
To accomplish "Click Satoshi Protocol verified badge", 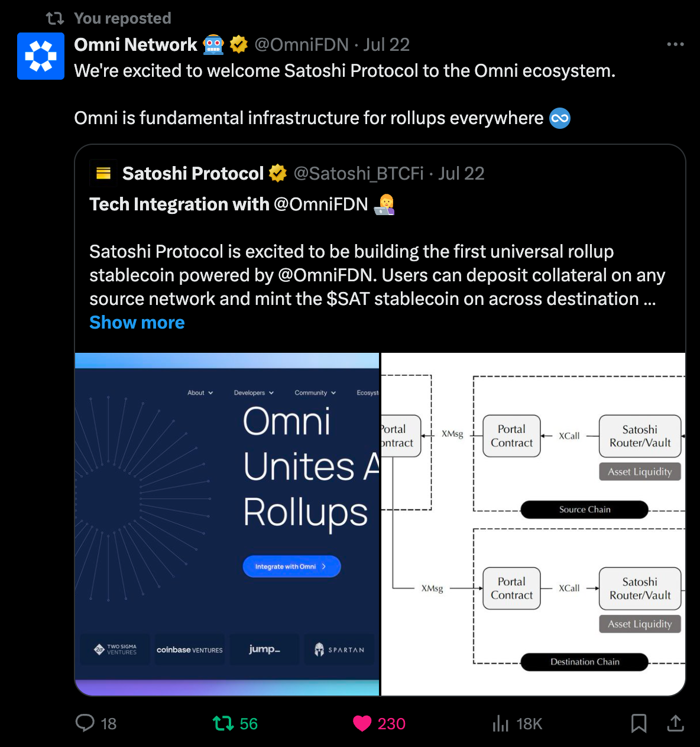I will [x=278, y=173].
